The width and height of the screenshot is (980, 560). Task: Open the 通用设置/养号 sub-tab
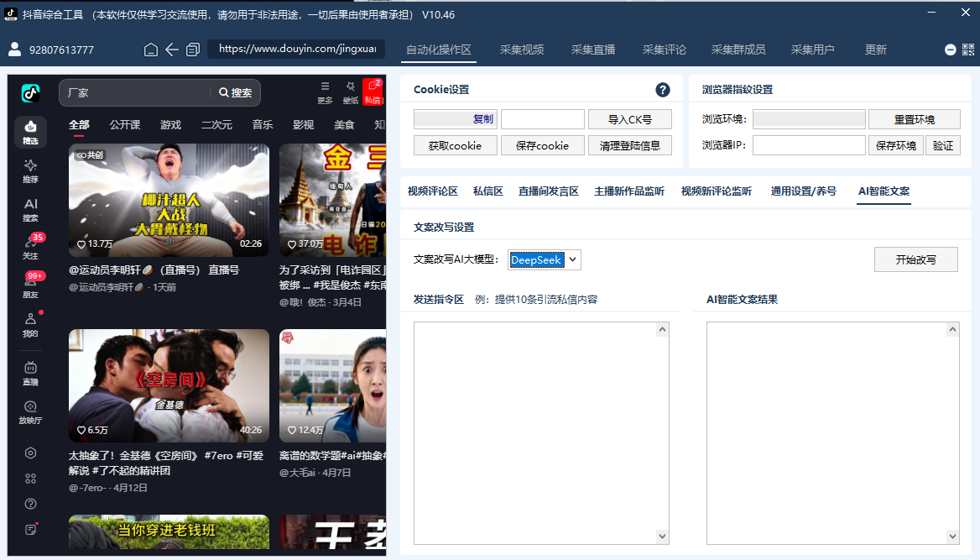click(803, 191)
